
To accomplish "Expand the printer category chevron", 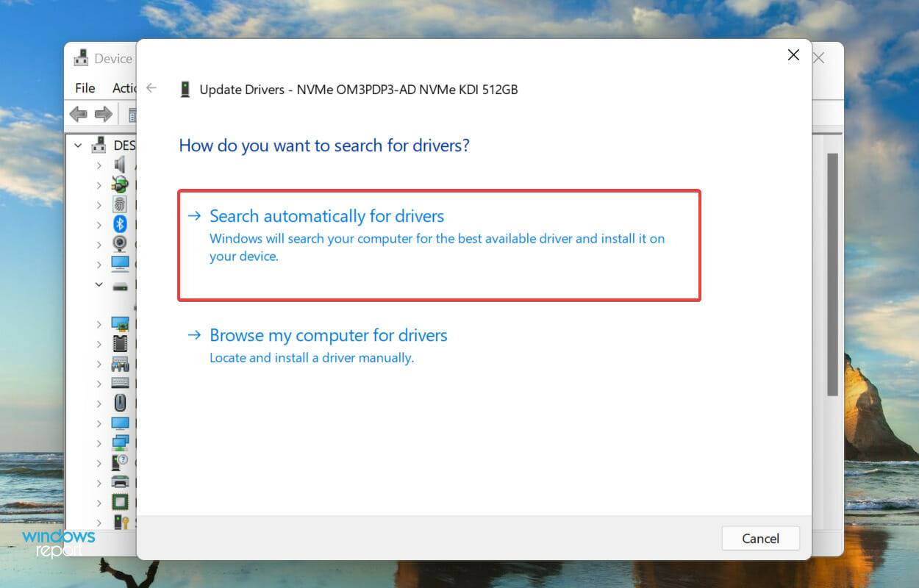I will pyautogui.click(x=99, y=483).
